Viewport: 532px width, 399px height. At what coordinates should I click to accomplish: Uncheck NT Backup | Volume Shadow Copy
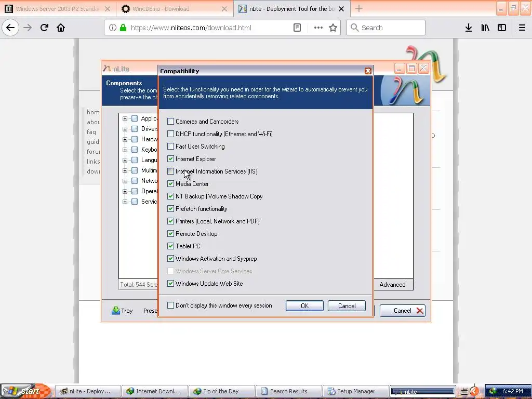click(x=170, y=196)
